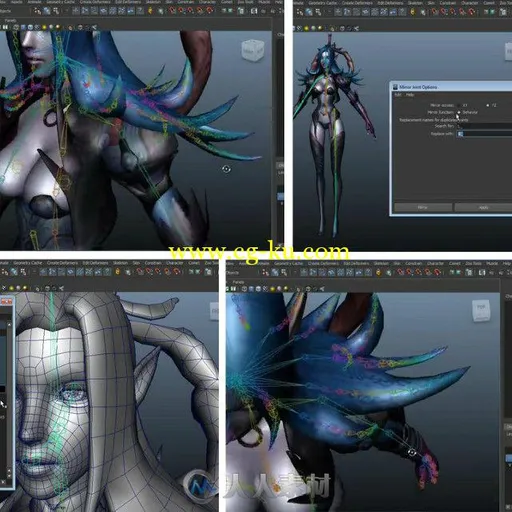
Task: Click scissors-like icon in full-body panel toolbar
Action: 356,28
